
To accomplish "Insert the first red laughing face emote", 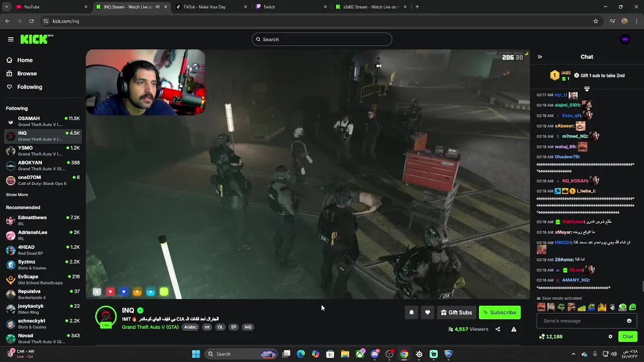I will 541,307.
